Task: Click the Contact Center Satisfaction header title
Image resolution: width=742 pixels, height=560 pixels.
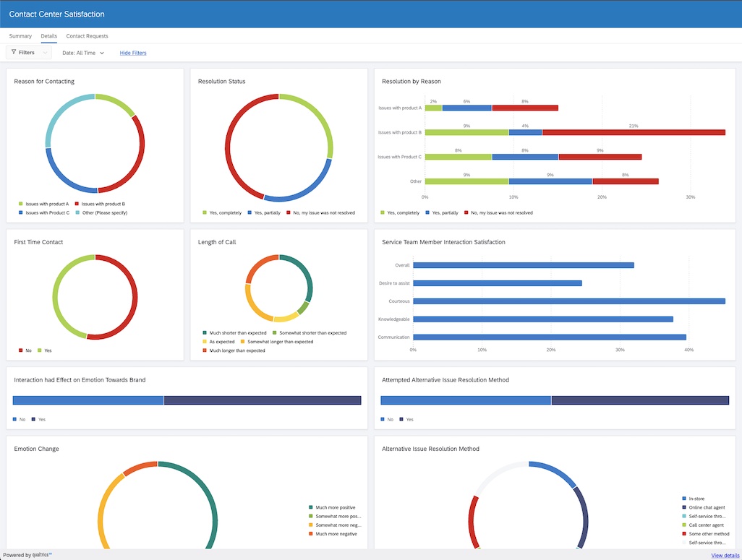Action: pyautogui.click(x=57, y=14)
